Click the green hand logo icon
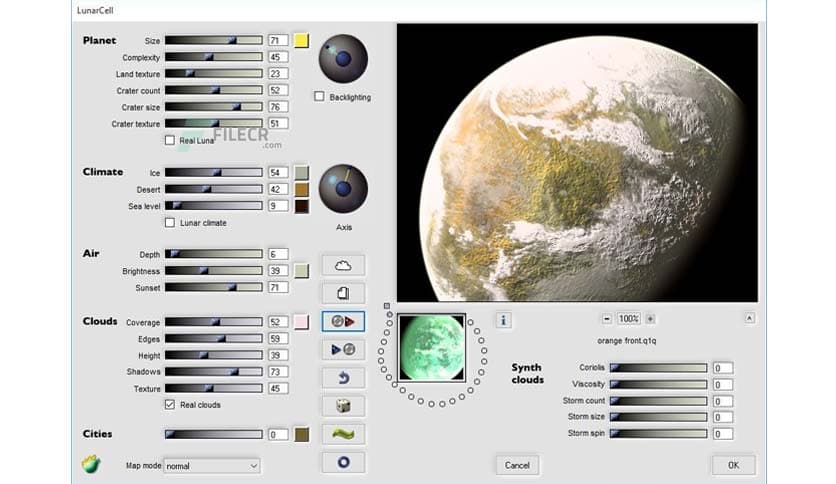This screenshot has width=836, height=484. (x=91, y=464)
